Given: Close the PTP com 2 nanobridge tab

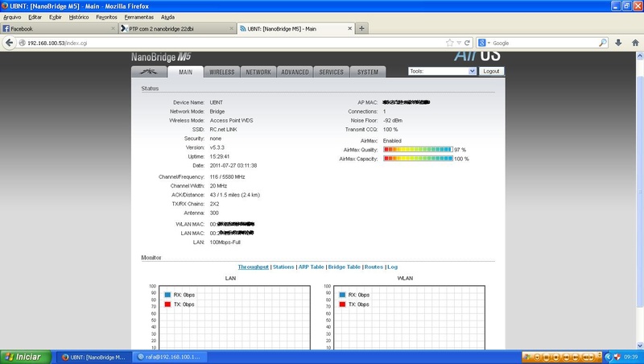Looking at the screenshot, I should tap(231, 28).
